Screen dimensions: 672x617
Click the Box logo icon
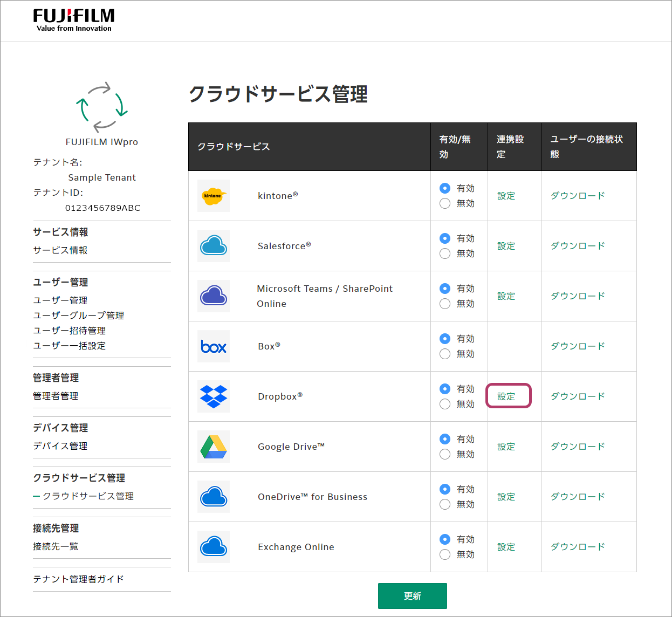(x=214, y=346)
